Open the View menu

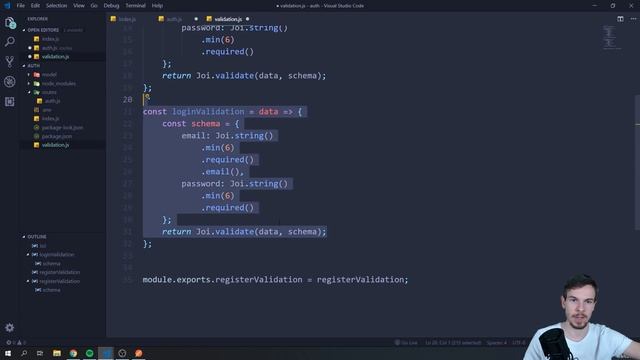(79, 6)
